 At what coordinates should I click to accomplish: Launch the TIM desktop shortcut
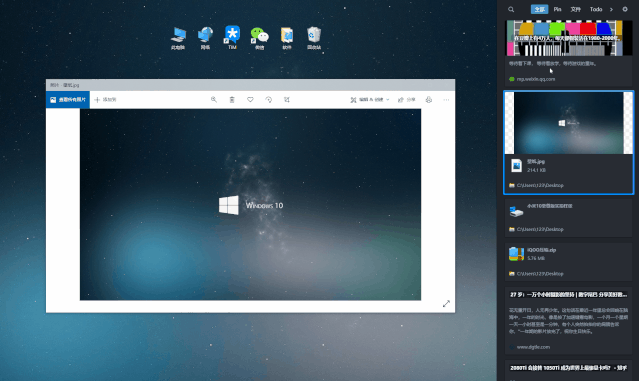[x=232, y=38]
